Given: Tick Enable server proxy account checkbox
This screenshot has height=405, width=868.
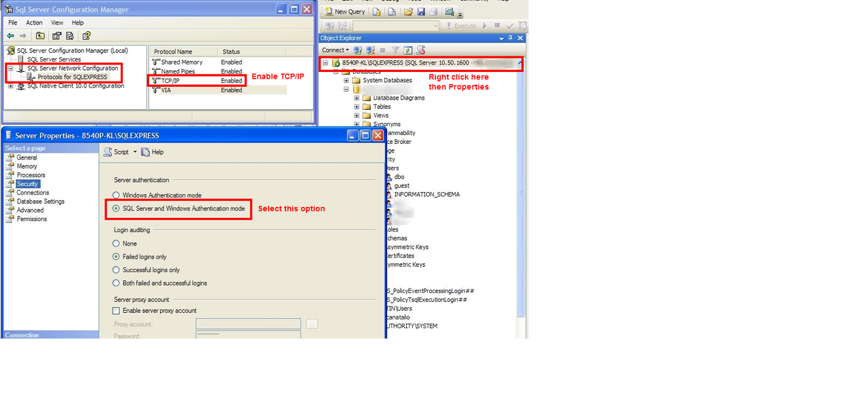Looking at the screenshot, I should pos(116,311).
